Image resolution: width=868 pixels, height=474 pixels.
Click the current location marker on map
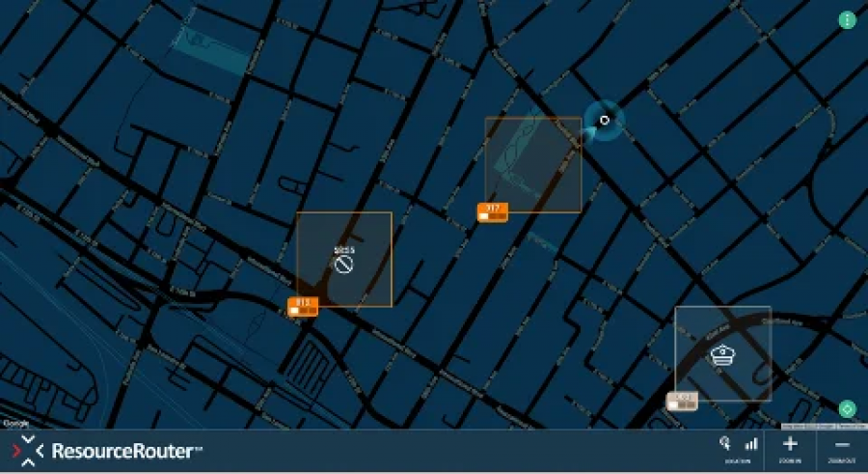(x=605, y=121)
